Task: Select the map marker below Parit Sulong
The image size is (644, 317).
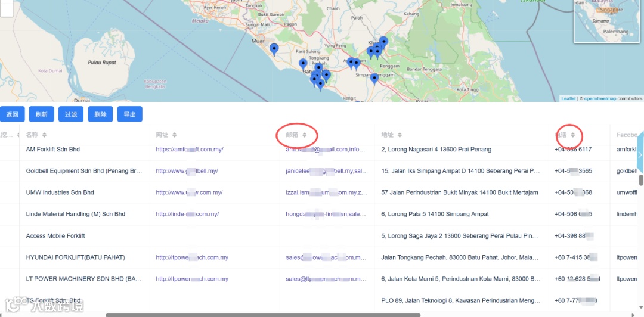Action: [303, 64]
